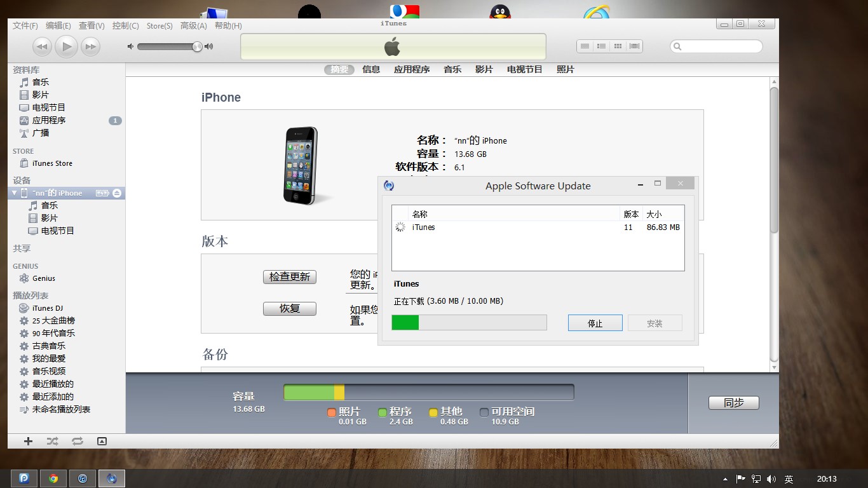Select the 信息 tab

(x=371, y=69)
